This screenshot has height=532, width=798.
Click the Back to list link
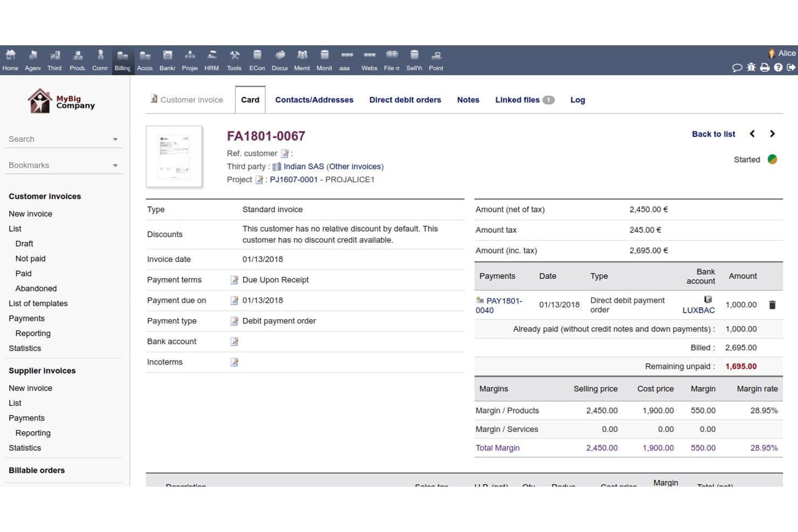pos(713,134)
